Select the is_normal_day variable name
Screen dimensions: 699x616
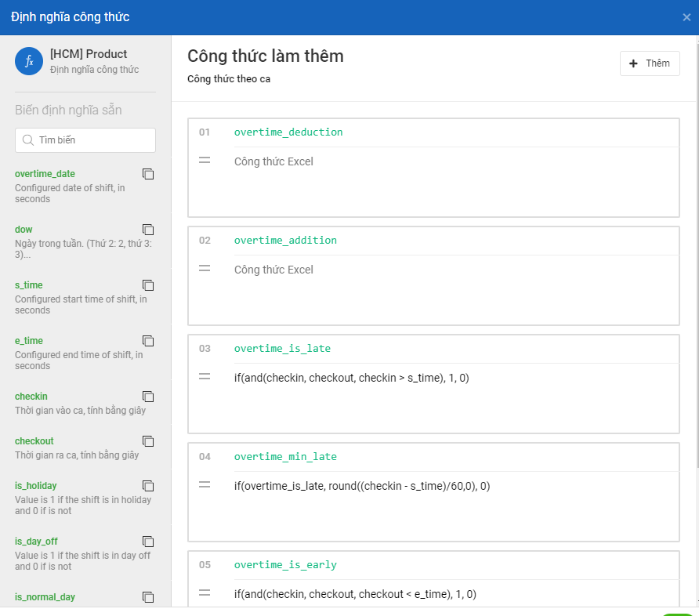[45, 597]
